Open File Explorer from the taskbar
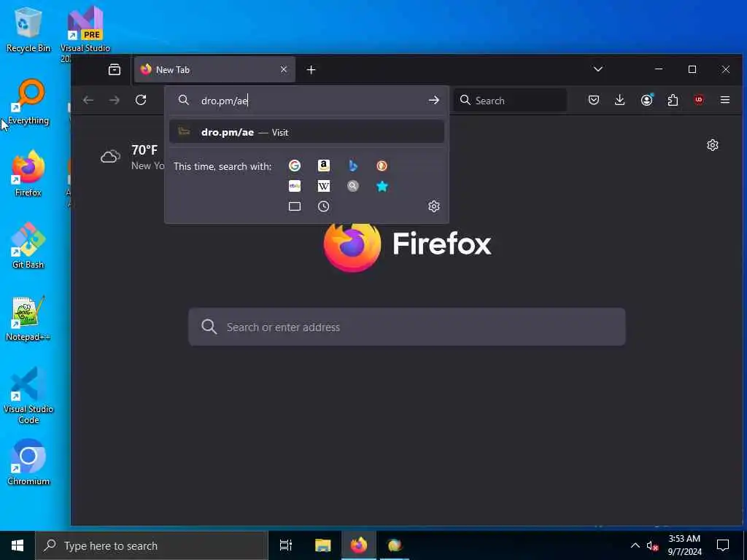 coord(322,545)
